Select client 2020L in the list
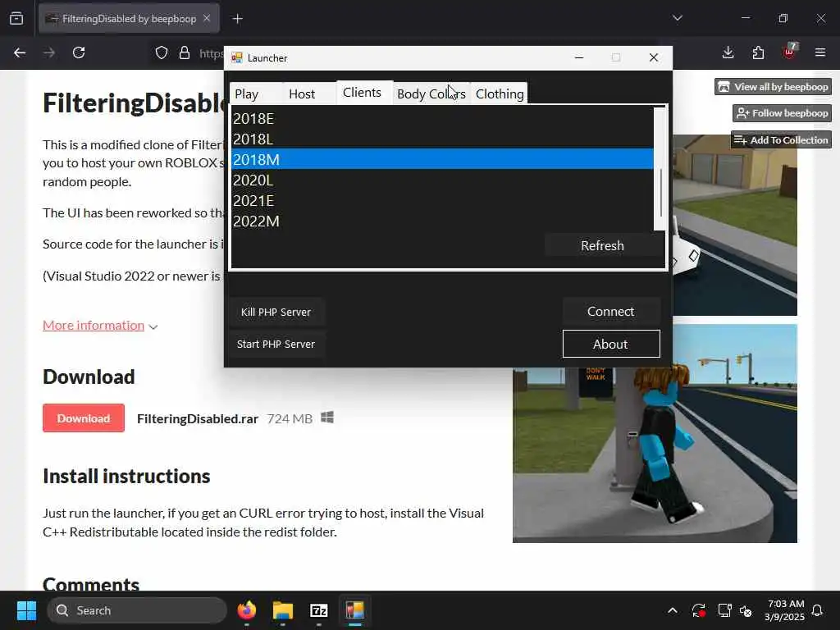 click(442, 180)
